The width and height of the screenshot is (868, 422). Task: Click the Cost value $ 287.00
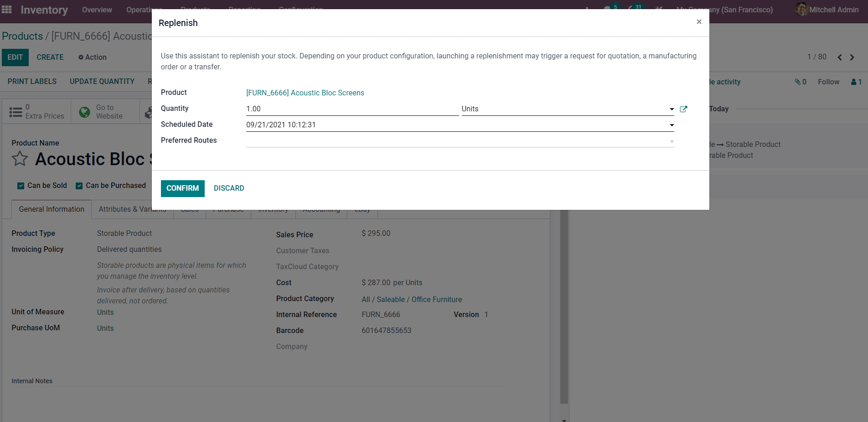(376, 282)
